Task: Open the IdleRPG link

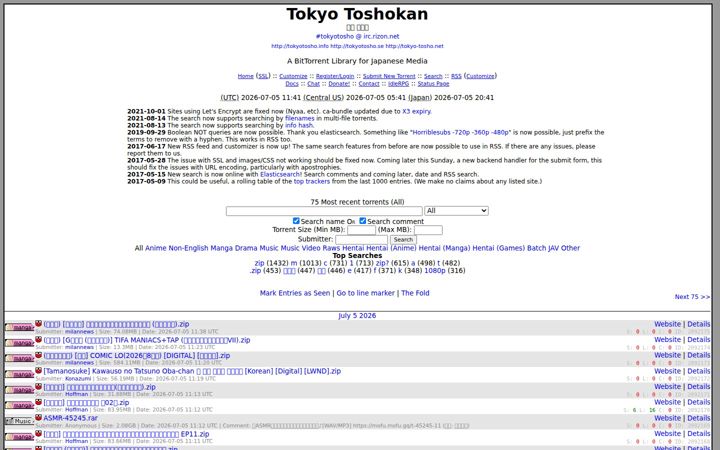Action: [x=399, y=84]
